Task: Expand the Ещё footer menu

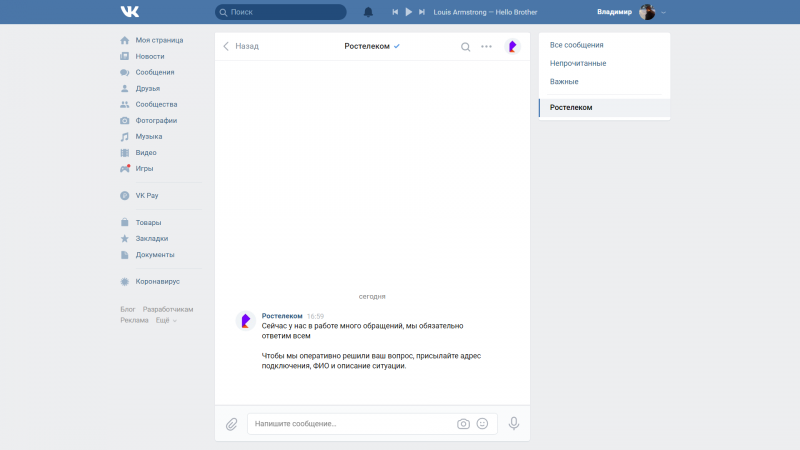Action: 165,320
